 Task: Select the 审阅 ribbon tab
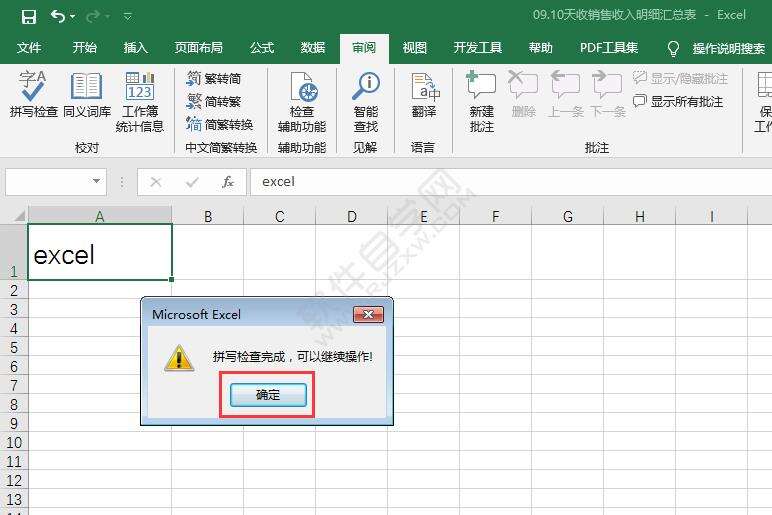pyautogui.click(x=364, y=48)
